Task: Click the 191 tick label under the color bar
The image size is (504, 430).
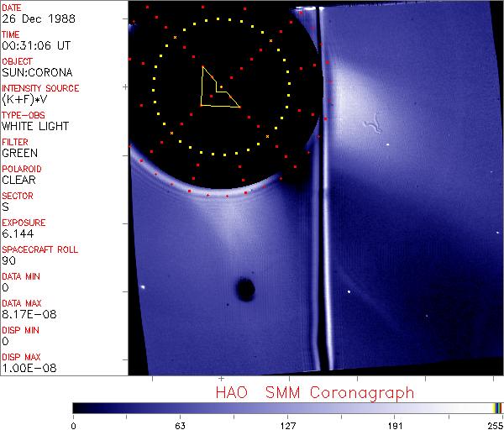Action: [395, 424]
